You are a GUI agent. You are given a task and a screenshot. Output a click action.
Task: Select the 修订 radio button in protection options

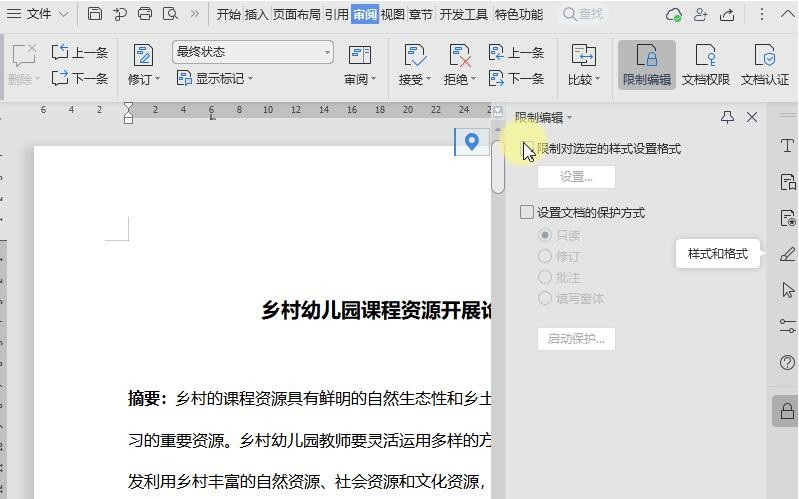(545, 256)
